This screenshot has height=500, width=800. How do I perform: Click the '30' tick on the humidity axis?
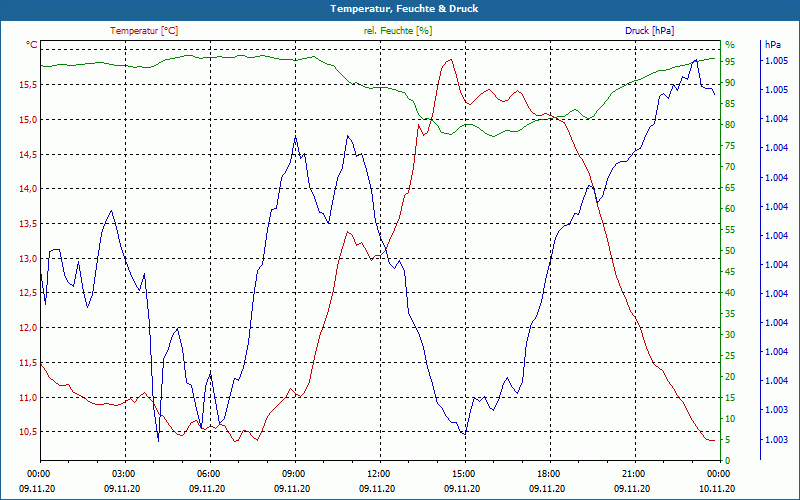coord(730,335)
